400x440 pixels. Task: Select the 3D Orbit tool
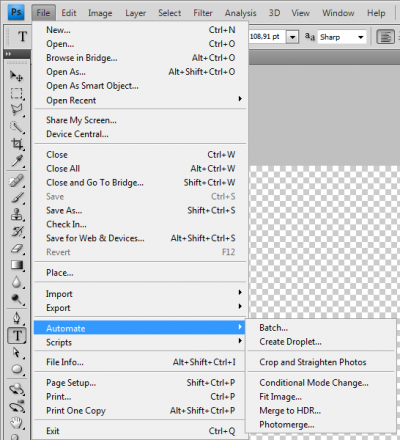point(16,406)
